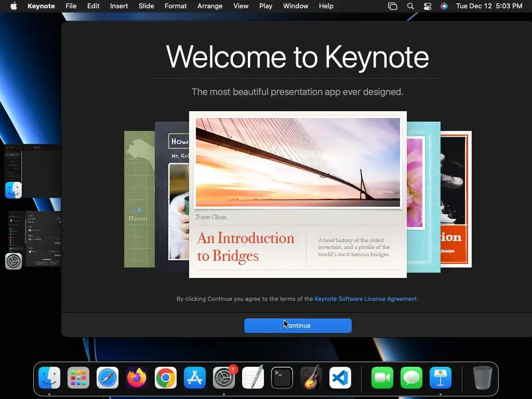
Task: Open the Slide menu
Action: (146, 6)
